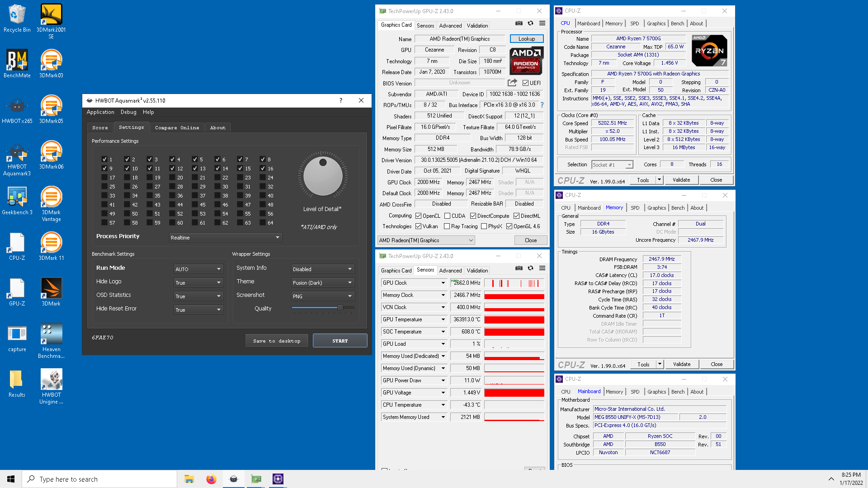Click the START button in Aquamark
This screenshot has height=488, width=868.
tap(340, 341)
